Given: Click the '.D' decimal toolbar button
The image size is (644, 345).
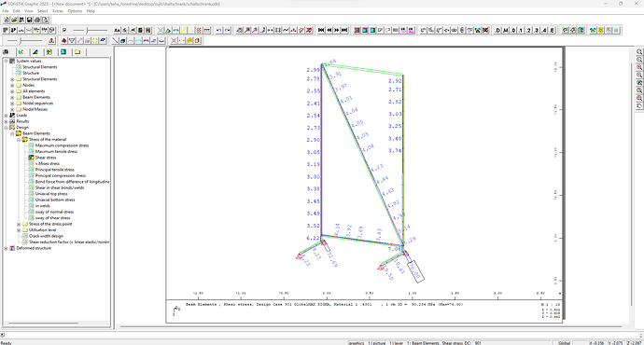Looking at the screenshot, I should 497,30.
